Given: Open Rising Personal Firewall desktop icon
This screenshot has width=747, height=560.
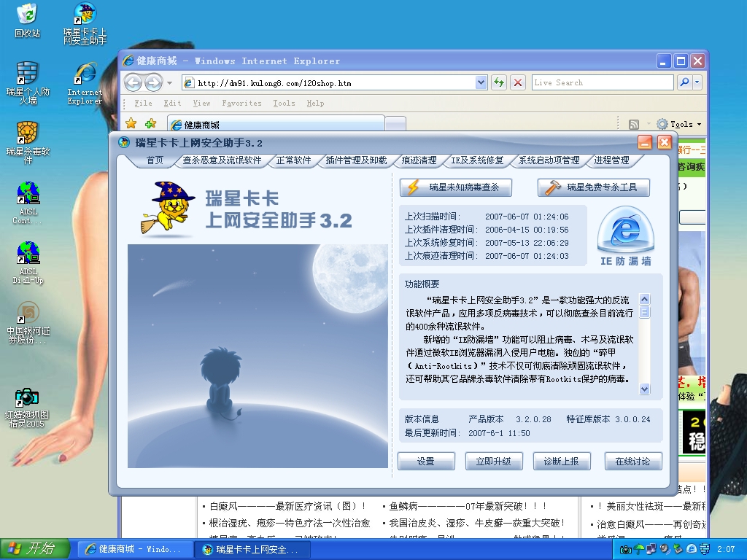Looking at the screenshot, I should coord(28,83).
